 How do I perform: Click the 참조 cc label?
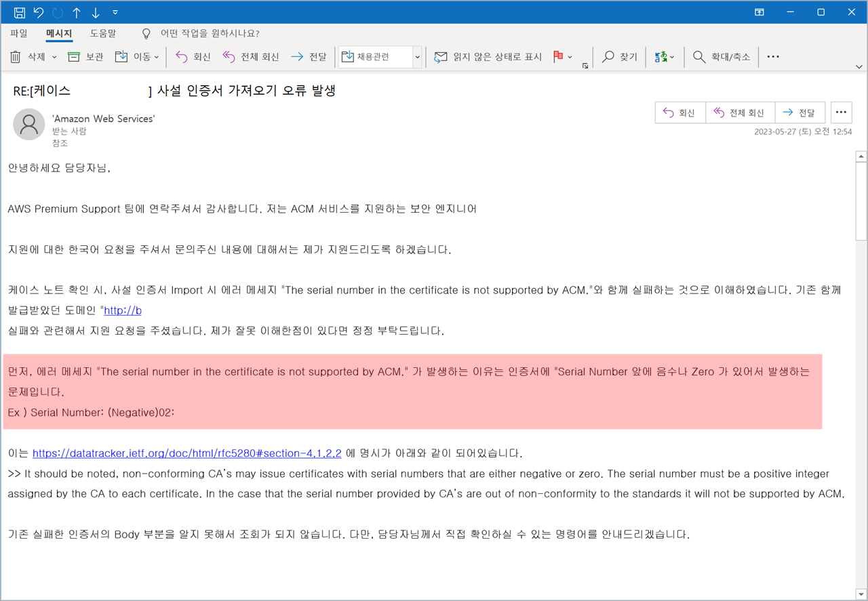(60, 144)
